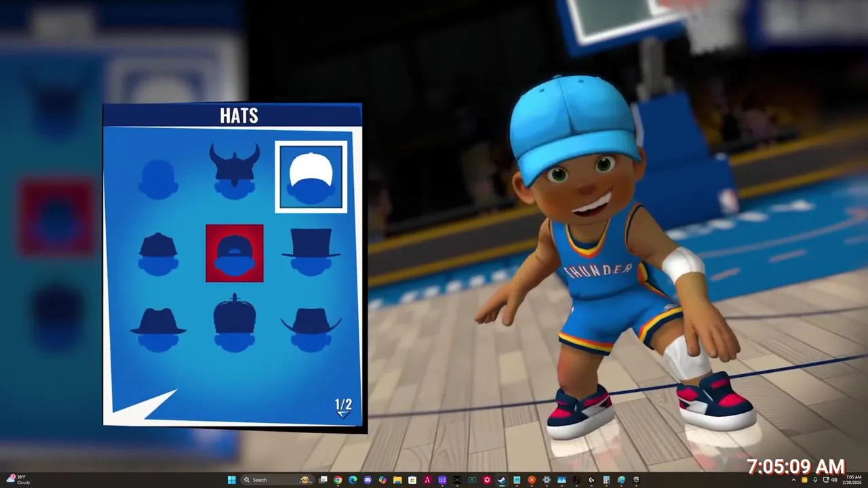Open Copilot from the taskbar

point(382,480)
